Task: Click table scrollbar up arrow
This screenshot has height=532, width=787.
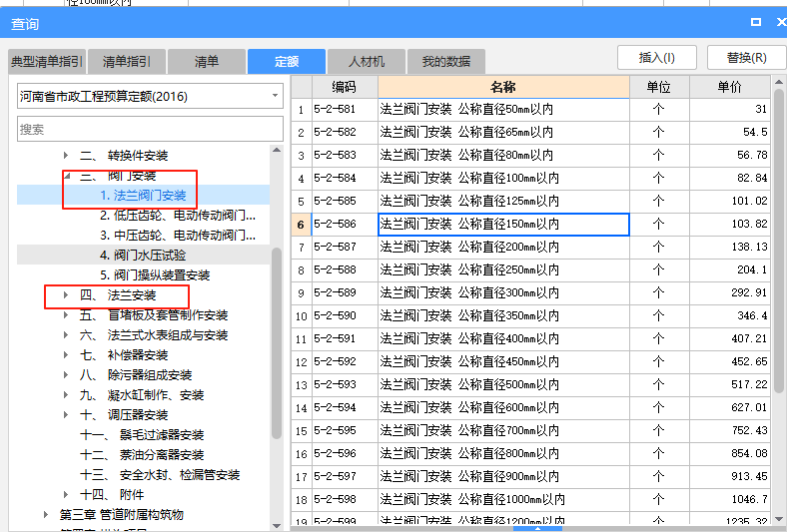Action: (x=779, y=82)
